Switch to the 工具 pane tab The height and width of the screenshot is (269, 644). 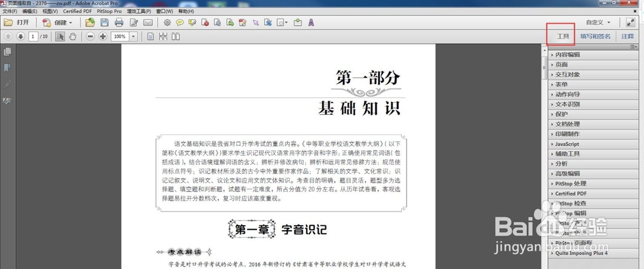tap(563, 36)
